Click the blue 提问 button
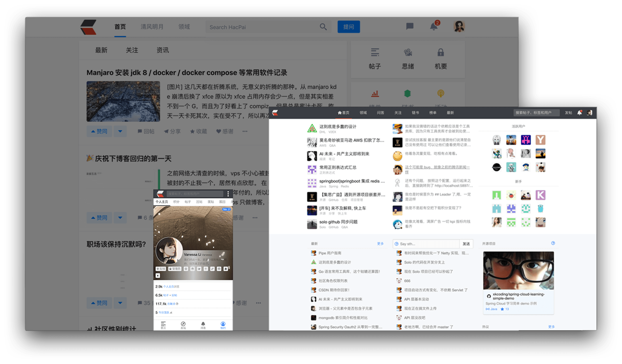 [349, 27]
